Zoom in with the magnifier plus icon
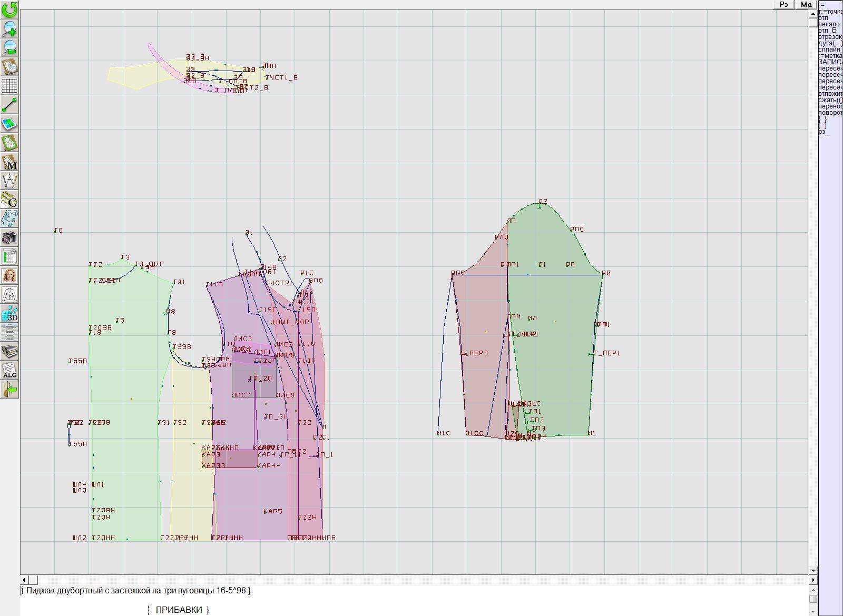 tap(9, 28)
